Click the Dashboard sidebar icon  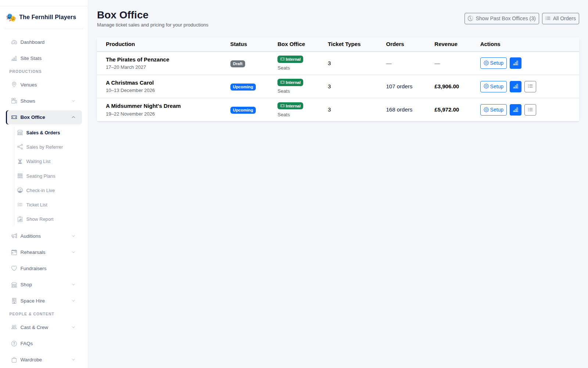coord(14,42)
